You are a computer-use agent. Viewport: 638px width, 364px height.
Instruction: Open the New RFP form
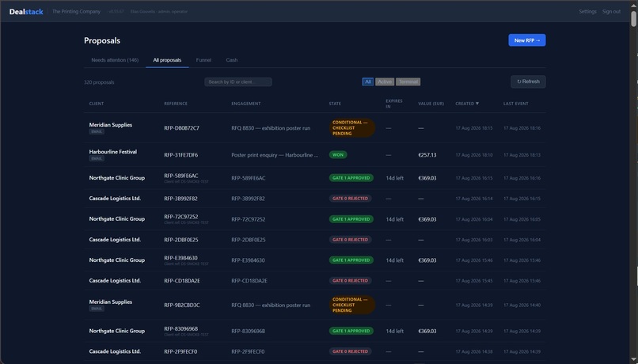(x=527, y=40)
